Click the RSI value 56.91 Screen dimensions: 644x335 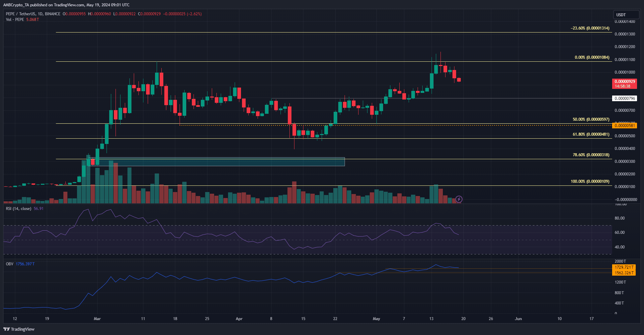39,209
